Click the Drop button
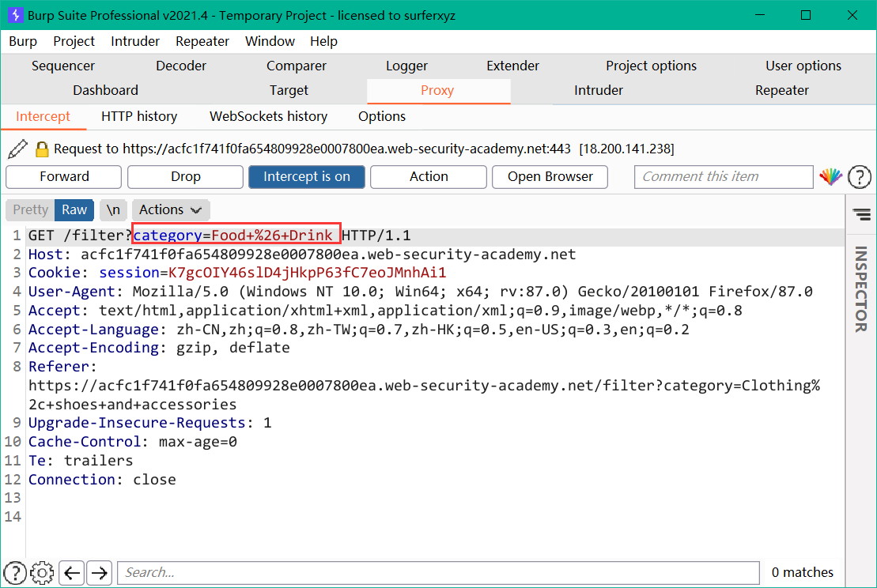Viewport: 877px width, 588px height. point(186,176)
